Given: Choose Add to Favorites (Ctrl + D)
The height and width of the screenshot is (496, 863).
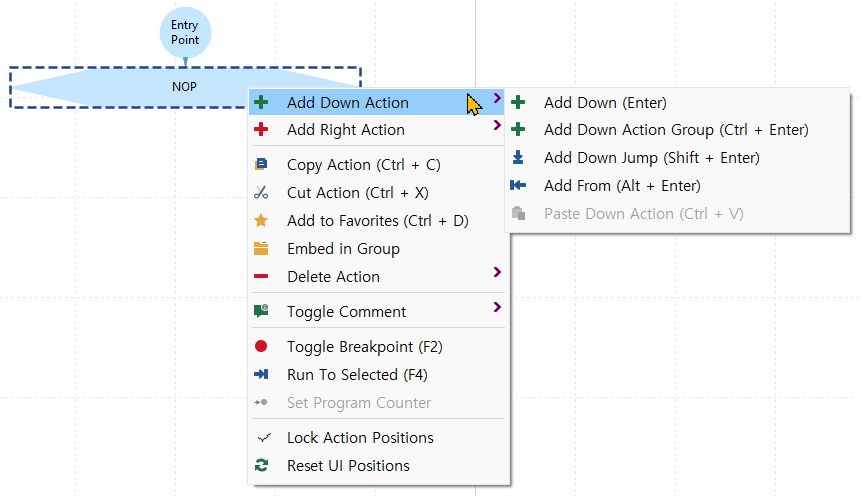Looking at the screenshot, I should 377,221.
